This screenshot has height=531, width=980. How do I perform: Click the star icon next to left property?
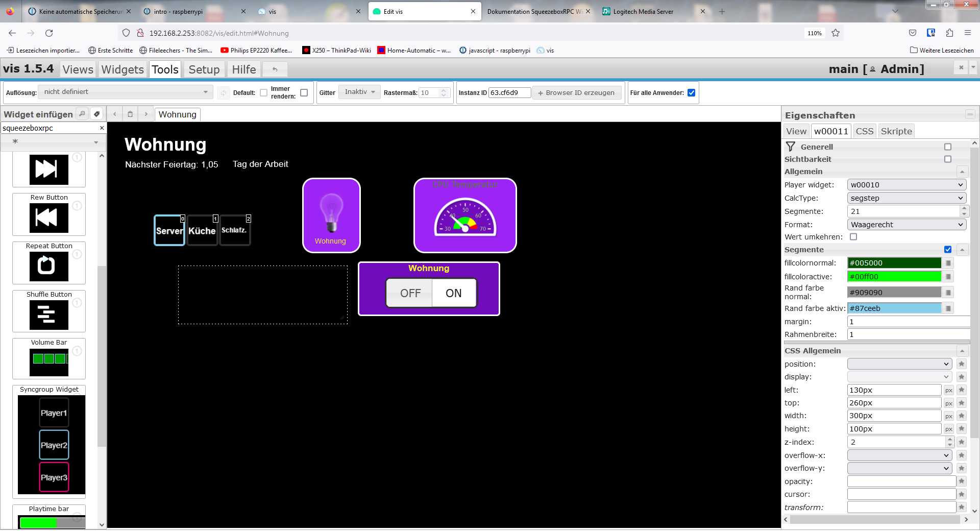point(962,390)
